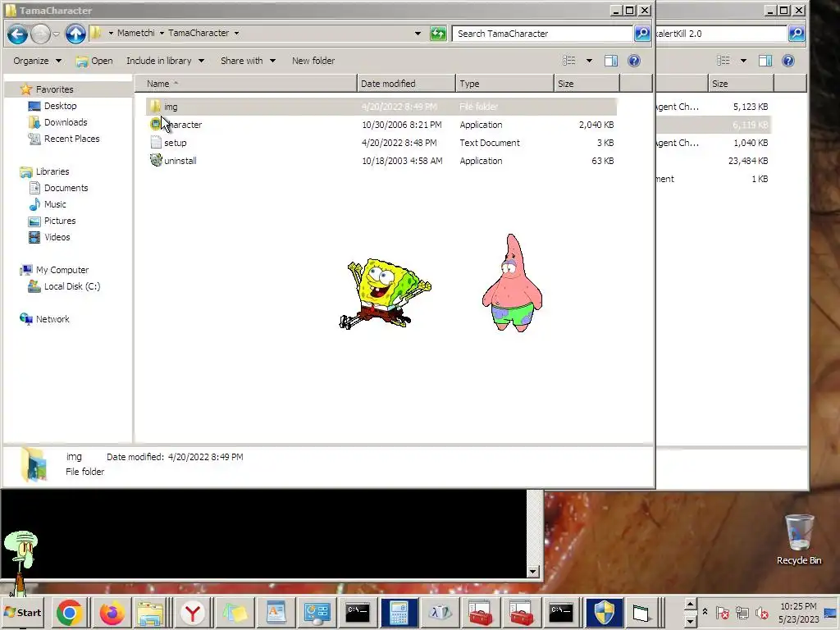Click the muted volume tray icon

(761, 612)
